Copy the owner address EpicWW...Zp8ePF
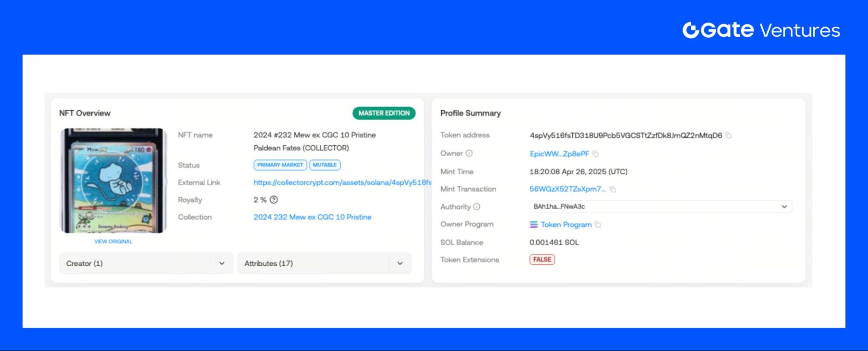 (x=596, y=154)
